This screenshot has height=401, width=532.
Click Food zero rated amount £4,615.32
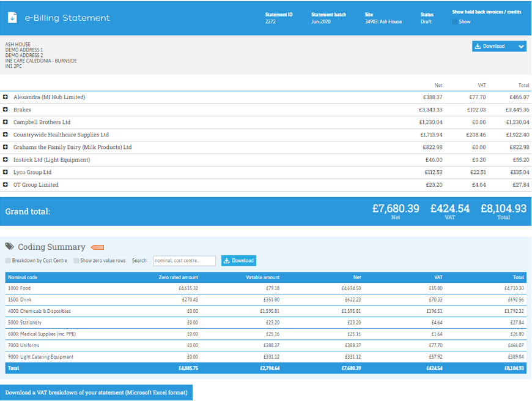(188, 288)
